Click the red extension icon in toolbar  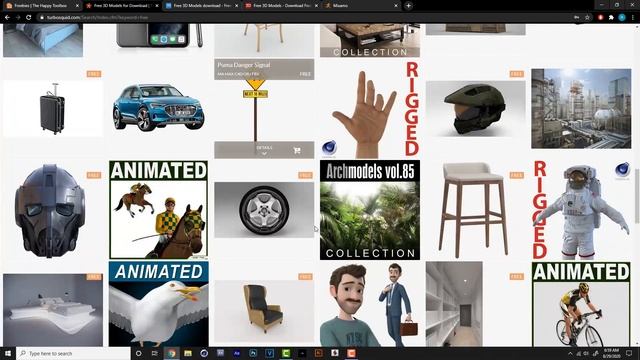[x=600, y=18]
